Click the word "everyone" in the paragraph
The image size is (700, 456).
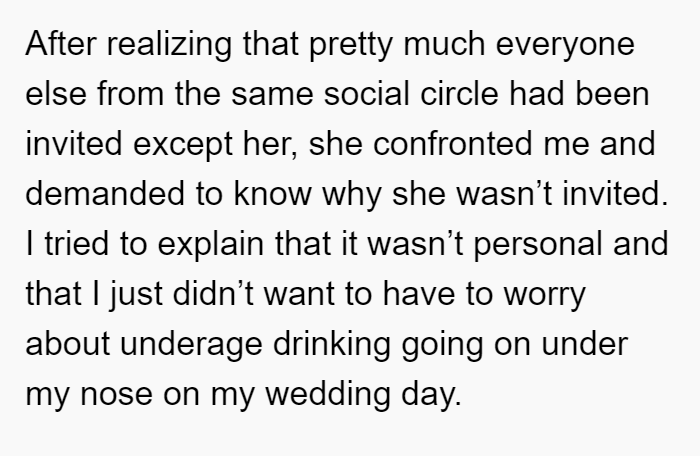pos(565,45)
